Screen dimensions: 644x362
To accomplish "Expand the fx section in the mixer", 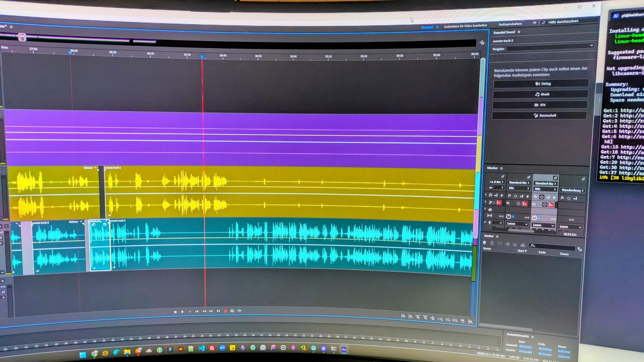I will (x=486, y=195).
